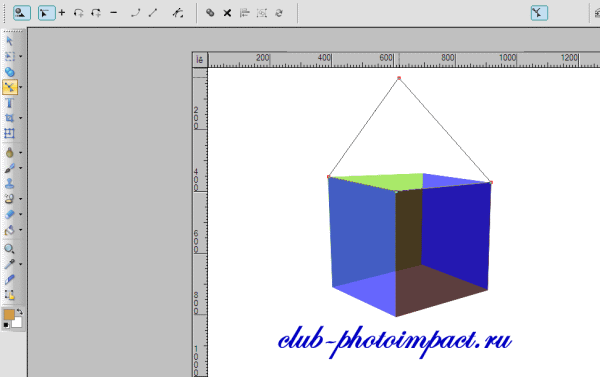Click the align objects icon
Screen dimensions: 600x377
(245, 13)
